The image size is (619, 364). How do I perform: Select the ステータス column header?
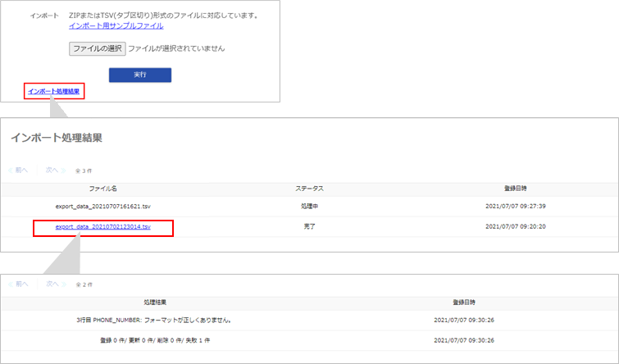click(309, 189)
